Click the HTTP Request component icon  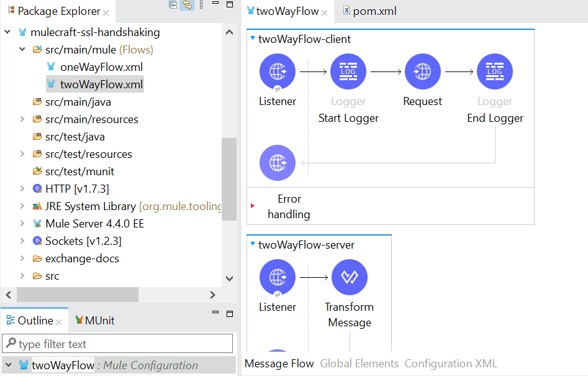pos(422,72)
